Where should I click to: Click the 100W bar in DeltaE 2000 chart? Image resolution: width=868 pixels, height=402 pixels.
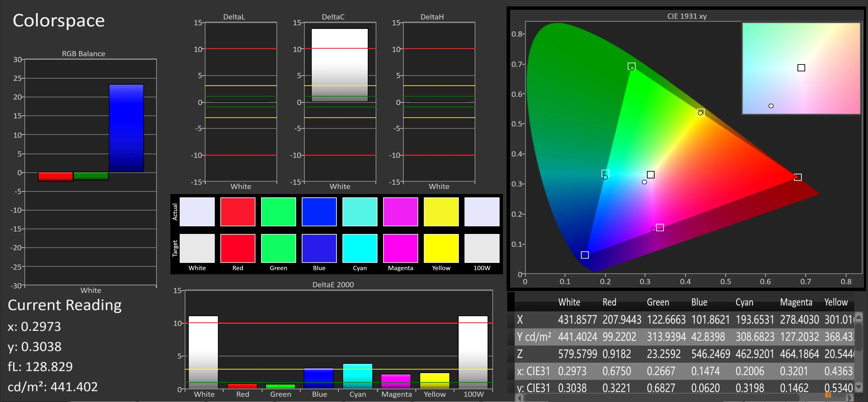pyautogui.click(x=473, y=352)
